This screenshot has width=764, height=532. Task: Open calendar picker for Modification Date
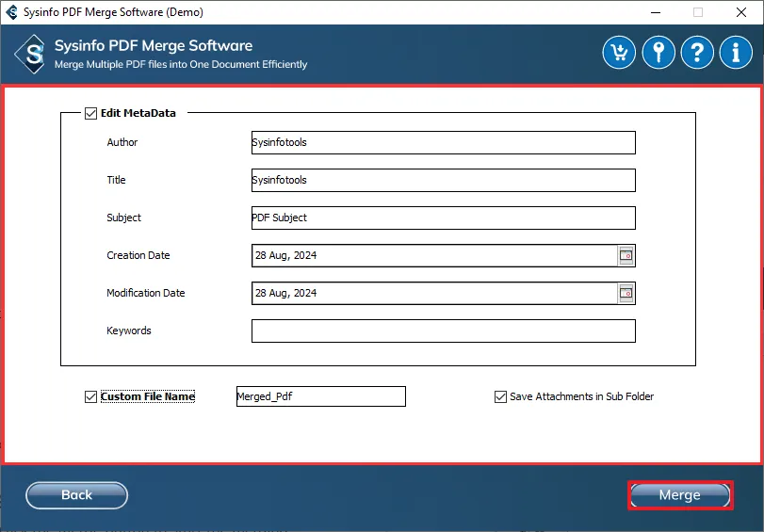(x=626, y=293)
